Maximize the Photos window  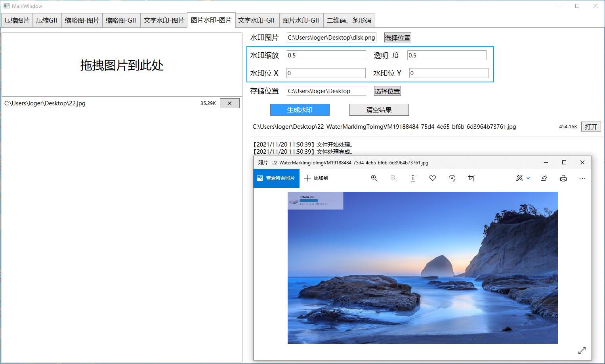coord(564,162)
